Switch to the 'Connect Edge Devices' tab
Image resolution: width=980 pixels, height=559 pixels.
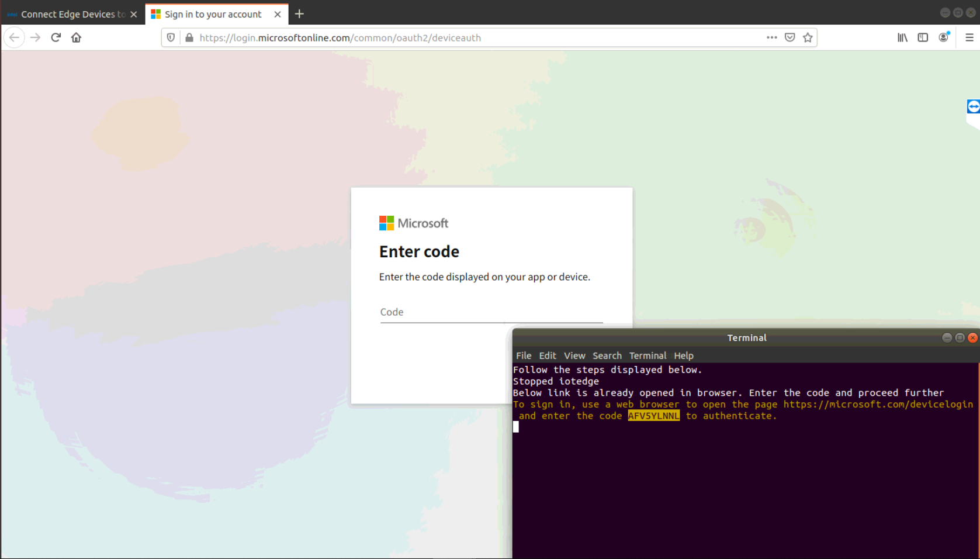(72, 14)
